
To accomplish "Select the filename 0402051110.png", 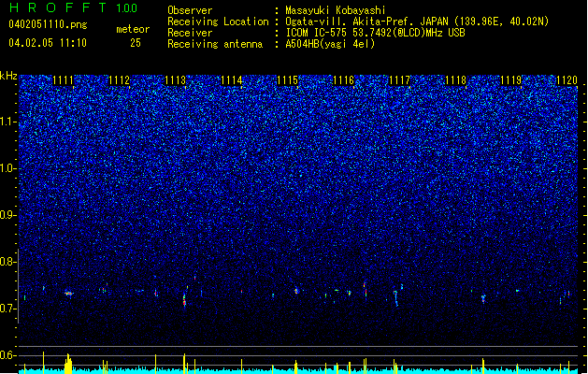I will (48, 24).
